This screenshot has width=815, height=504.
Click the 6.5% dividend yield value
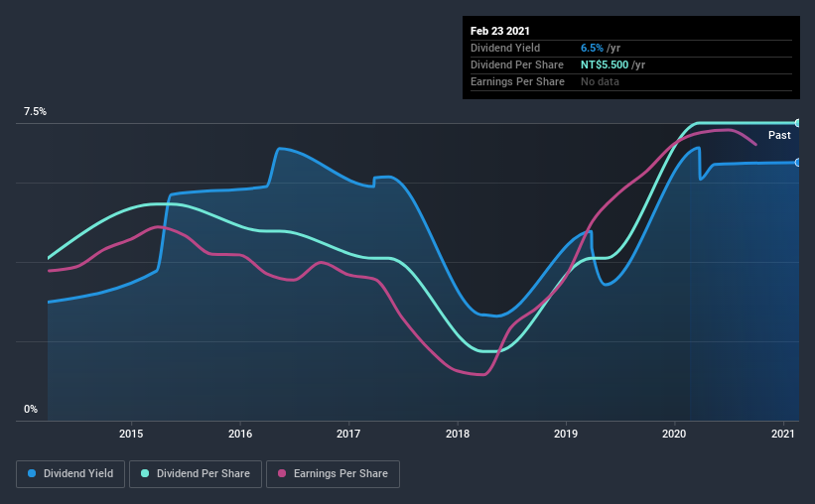592,48
